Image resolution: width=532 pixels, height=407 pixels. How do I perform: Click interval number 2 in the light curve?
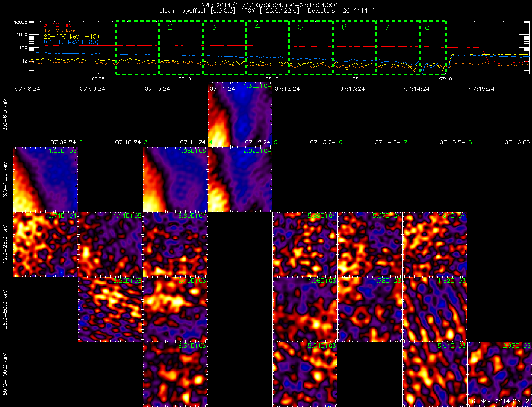[x=170, y=27]
